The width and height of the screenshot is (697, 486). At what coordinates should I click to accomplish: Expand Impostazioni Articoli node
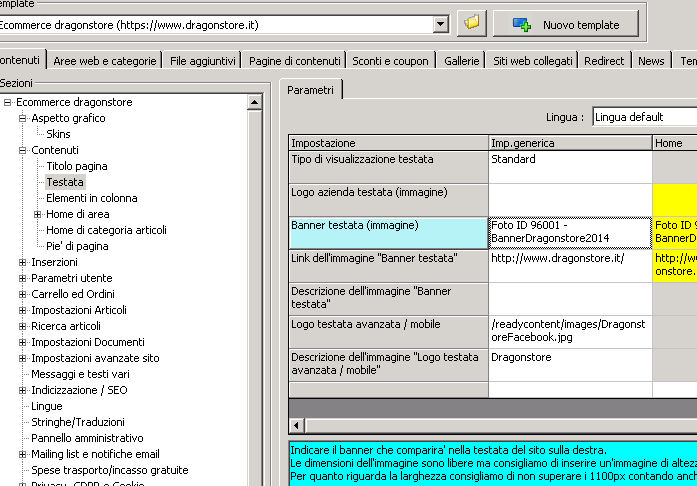22,310
